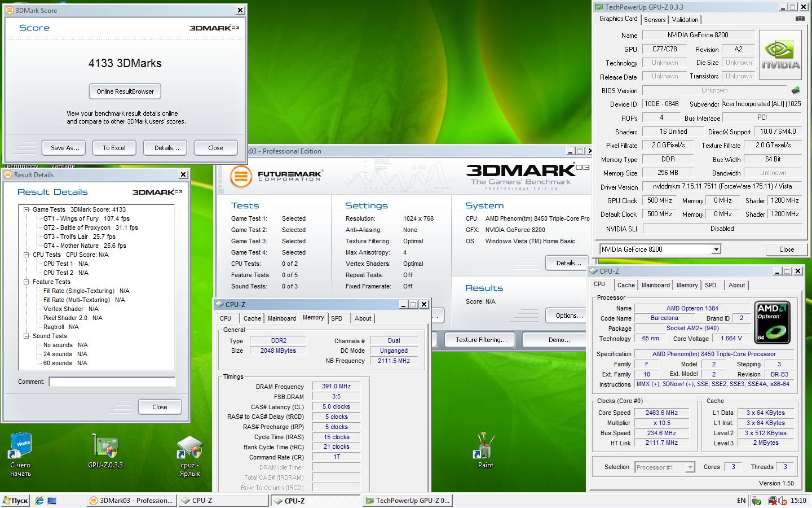Open Memory tab in right CPU-Z window
Viewport: 812px width, 508px height.
687,286
